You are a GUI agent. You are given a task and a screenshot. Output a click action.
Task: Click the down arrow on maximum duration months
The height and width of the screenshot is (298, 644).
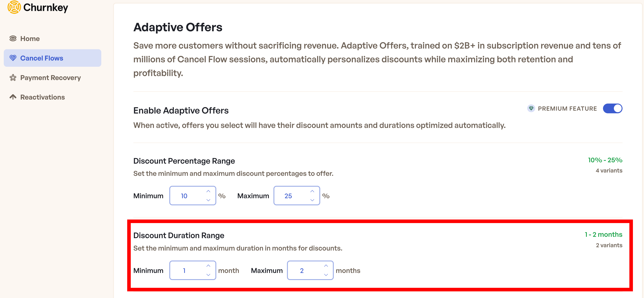click(x=326, y=275)
